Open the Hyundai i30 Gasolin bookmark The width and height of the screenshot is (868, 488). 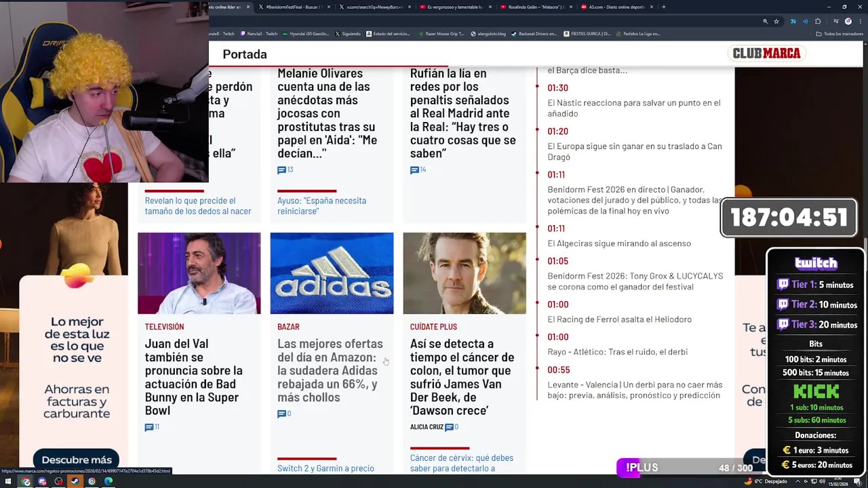click(x=306, y=33)
